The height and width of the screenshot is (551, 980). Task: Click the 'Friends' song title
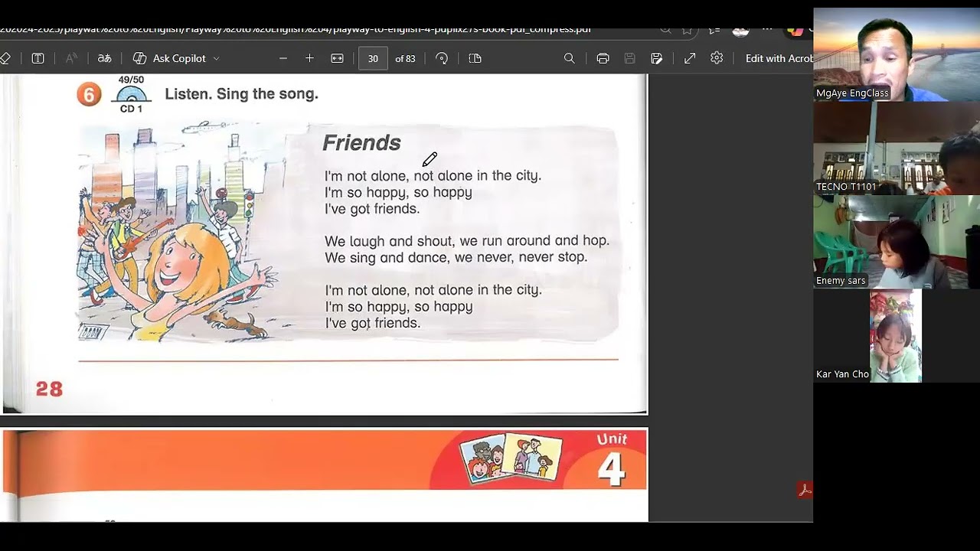(x=361, y=142)
